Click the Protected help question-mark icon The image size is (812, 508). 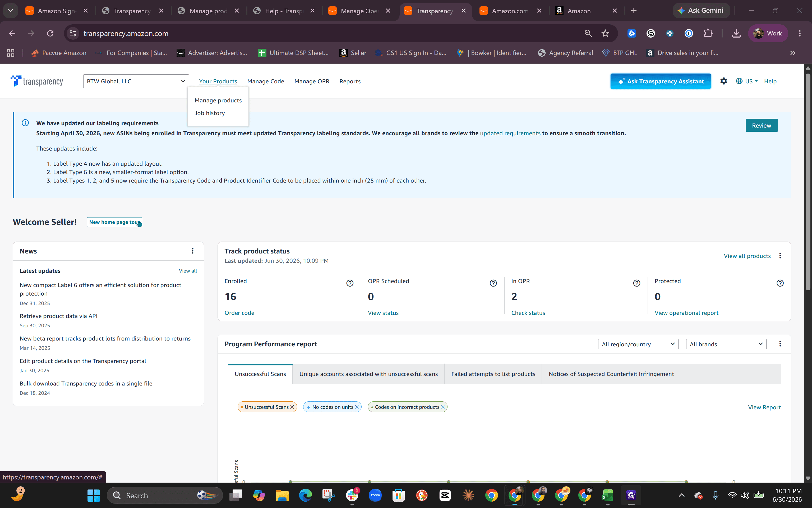point(780,283)
